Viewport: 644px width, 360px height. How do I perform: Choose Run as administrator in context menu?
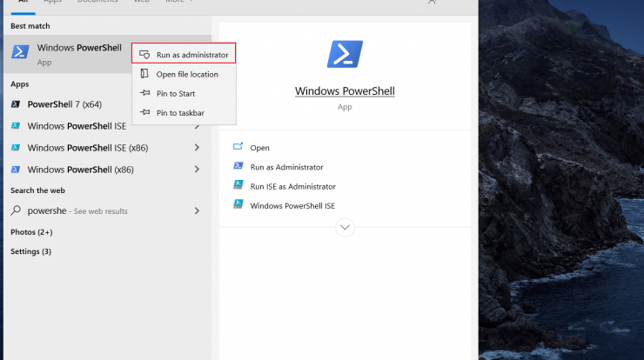[x=184, y=55]
